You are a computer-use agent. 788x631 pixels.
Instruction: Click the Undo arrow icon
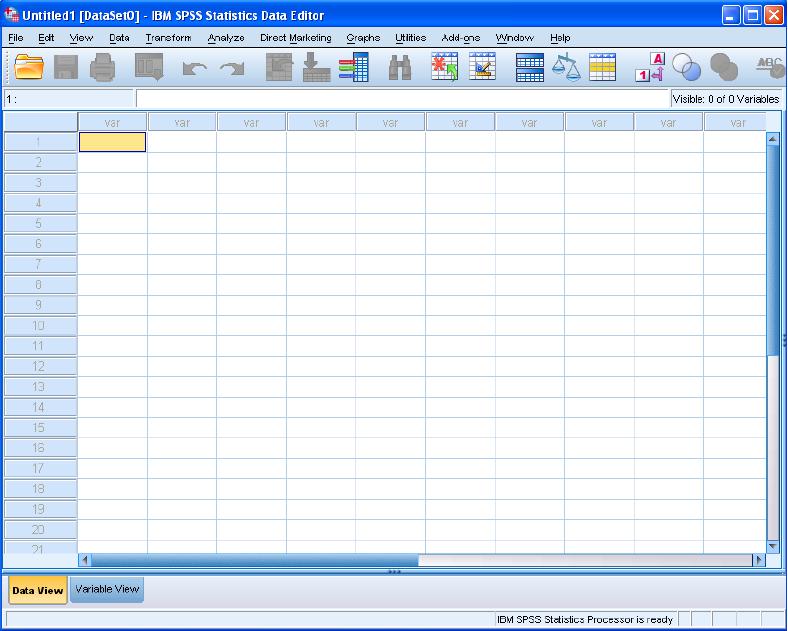click(194, 68)
